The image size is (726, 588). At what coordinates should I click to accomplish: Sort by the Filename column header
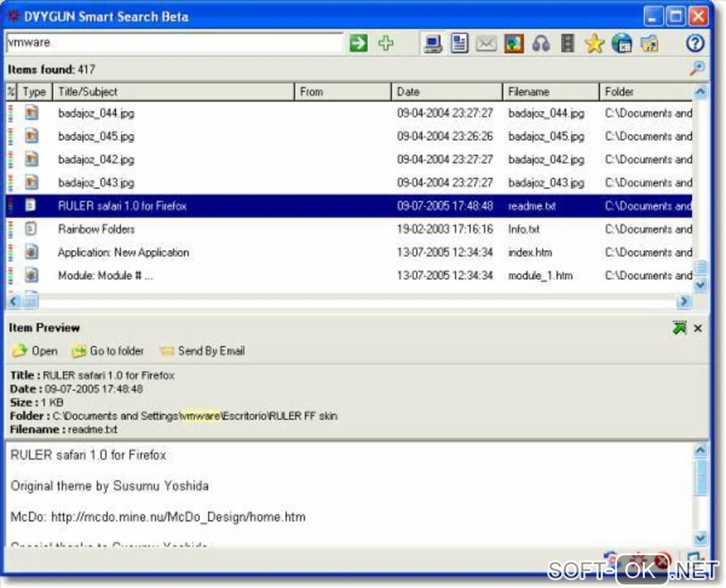[551, 92]
